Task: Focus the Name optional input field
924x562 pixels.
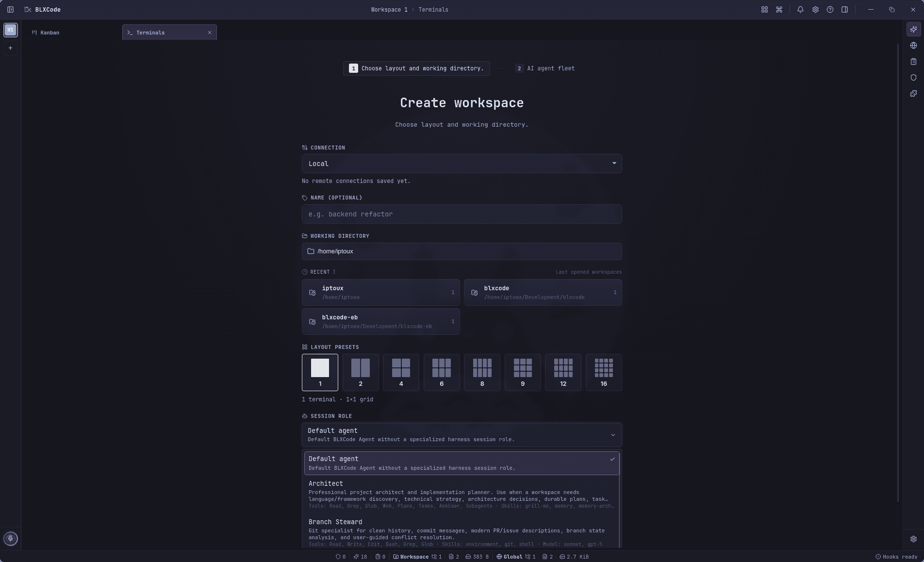Action: [462, 214]
